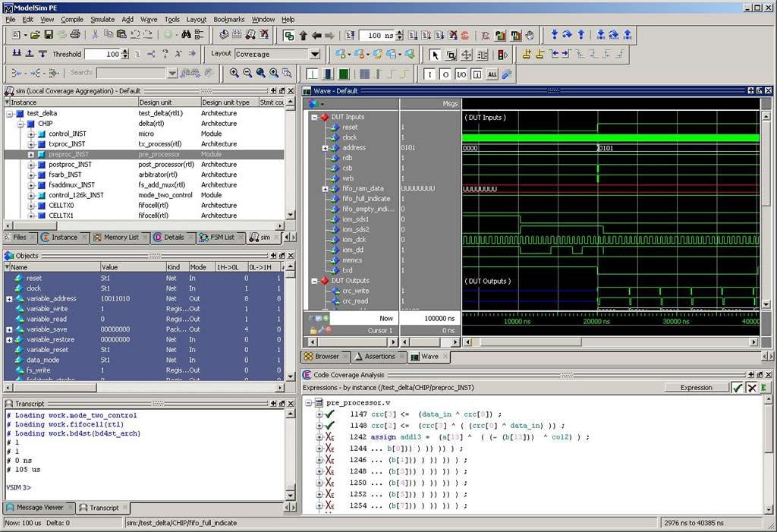Viewport: 777px width, 532px height.
Task: Expand the control_INST tree node
Action: [31, 134]
